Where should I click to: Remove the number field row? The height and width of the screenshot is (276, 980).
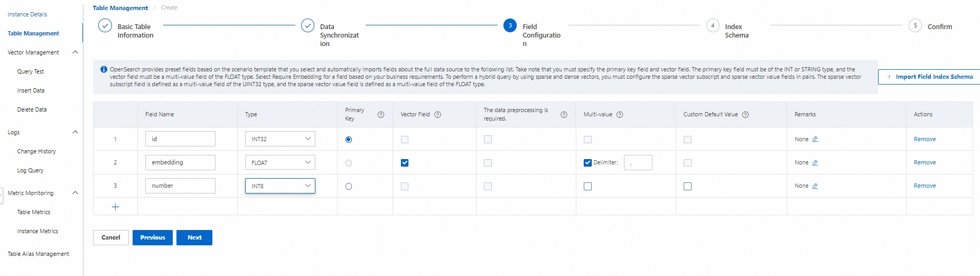(x=925, y=186)
